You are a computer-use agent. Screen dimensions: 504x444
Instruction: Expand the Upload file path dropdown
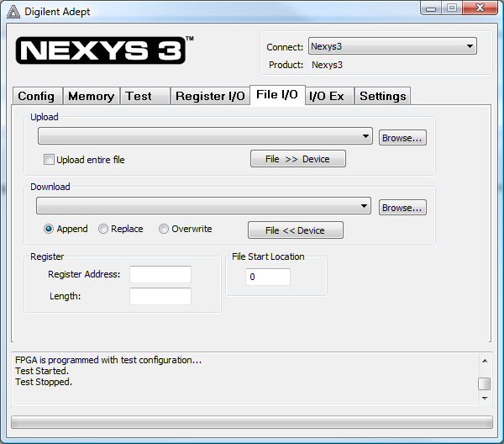(x=205, y=136)
